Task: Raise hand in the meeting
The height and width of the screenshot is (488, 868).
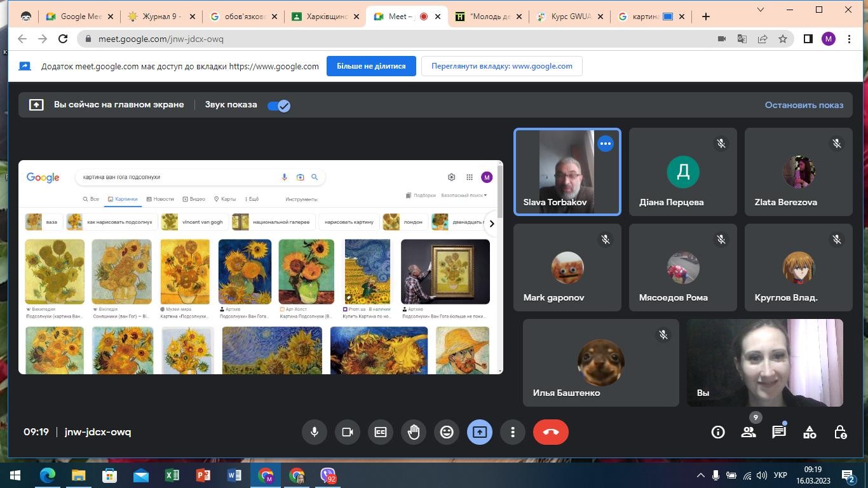Action: (414, 432)
